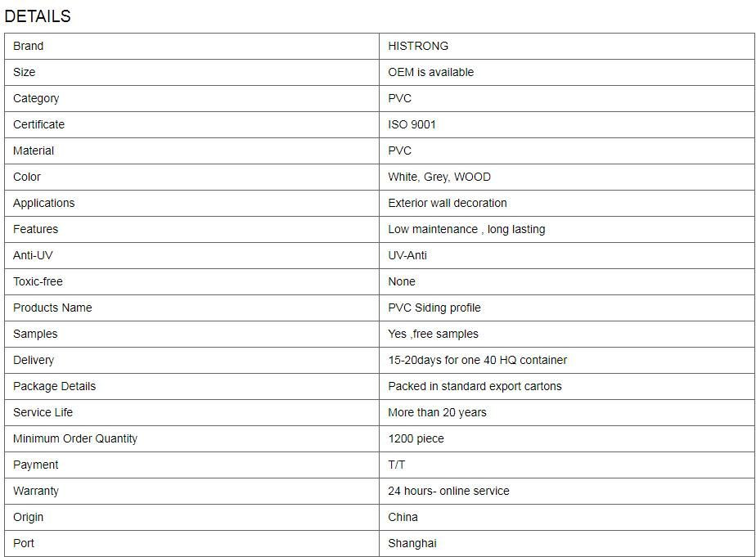Click Low maintenance, long lasting cell
The width and height of the screenshot is (756, 557).
tap(567, 229)
